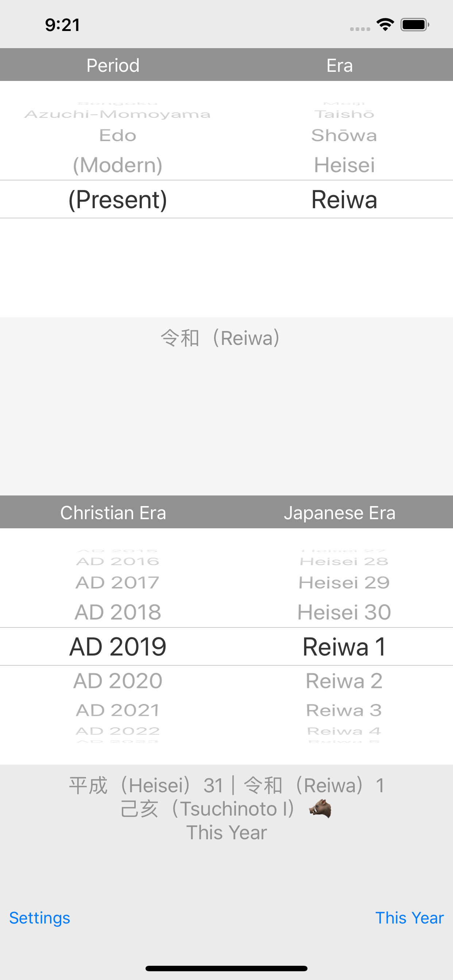Select (Modern) in the Period picker

click(118, 165)
